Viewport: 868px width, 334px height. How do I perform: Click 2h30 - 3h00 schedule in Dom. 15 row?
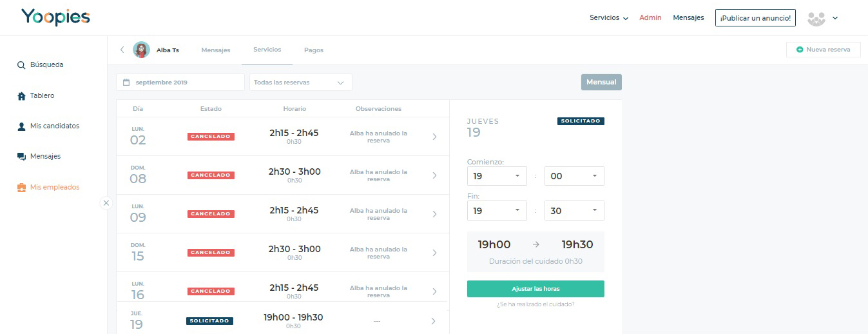point(294,249)
